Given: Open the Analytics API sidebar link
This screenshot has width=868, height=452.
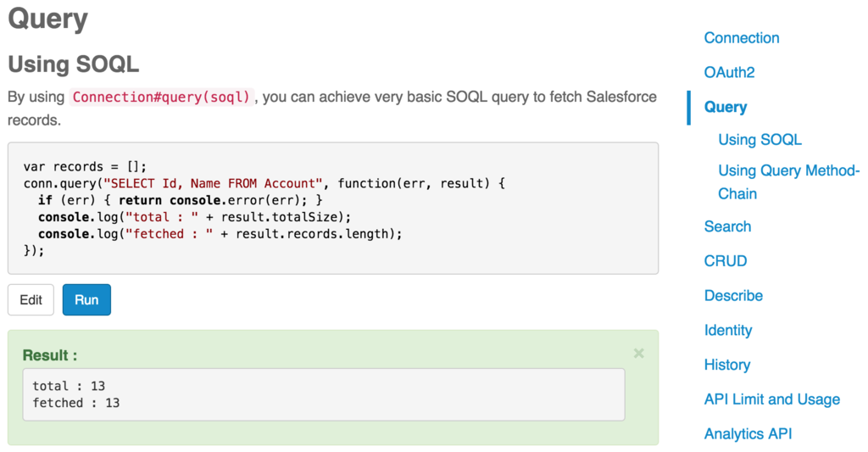Looking at the screenshot, I should pos(748,434).
